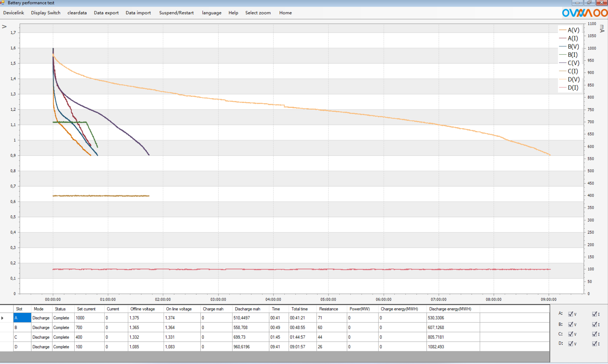Click cleardata in the menu bar
Viewport: 608px width, 364px height.
pyautogui.click(x=77, y=13)
